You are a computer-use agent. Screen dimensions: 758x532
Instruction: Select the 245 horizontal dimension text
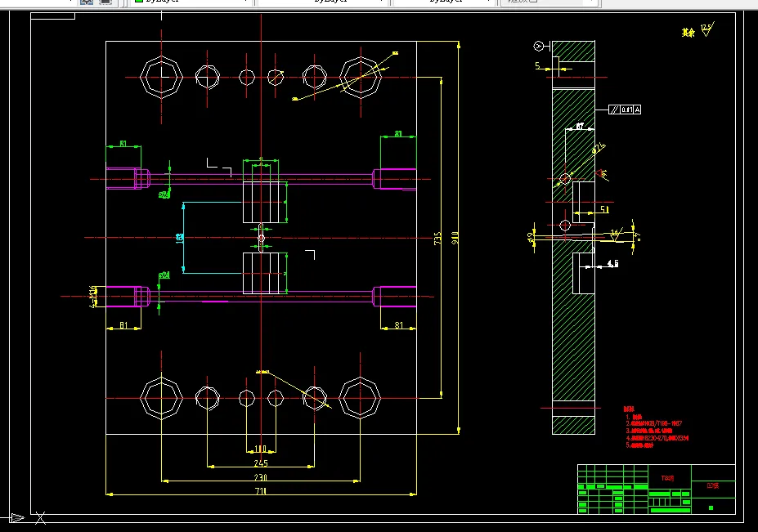pyautogui.click(x=261, y=463)
